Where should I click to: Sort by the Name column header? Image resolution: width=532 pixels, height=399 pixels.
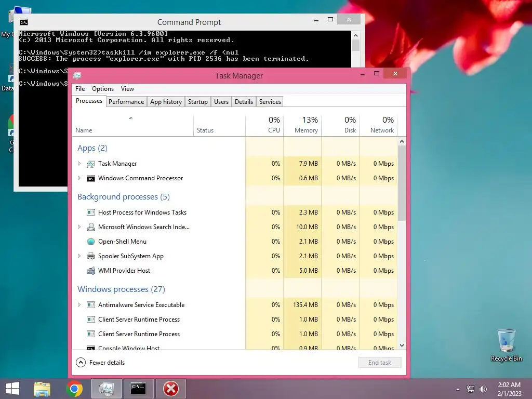click(x=132, y=125)
